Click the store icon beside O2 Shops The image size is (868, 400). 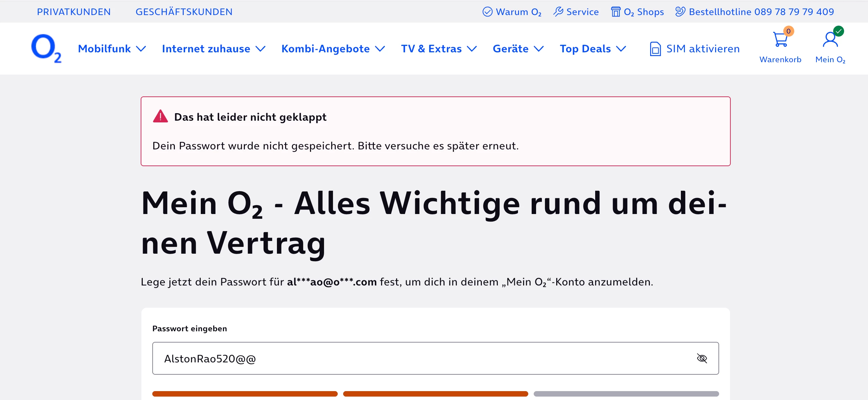(x=616, y=12)
